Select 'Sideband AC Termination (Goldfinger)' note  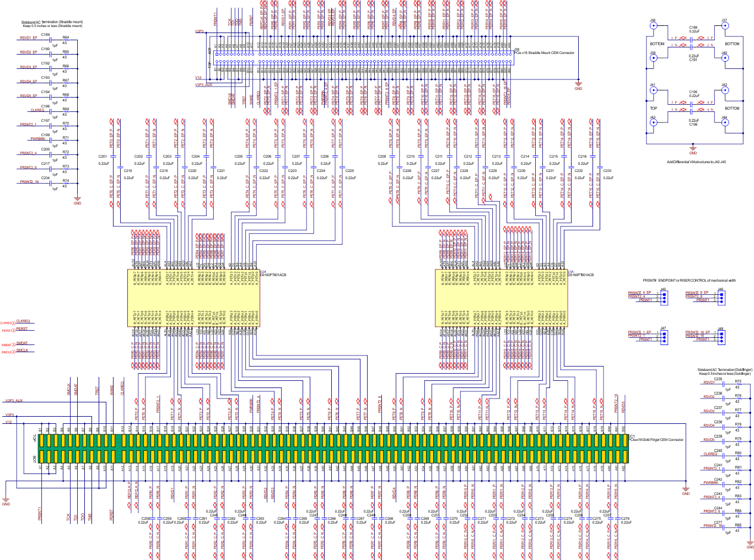(x=725, y=370)
